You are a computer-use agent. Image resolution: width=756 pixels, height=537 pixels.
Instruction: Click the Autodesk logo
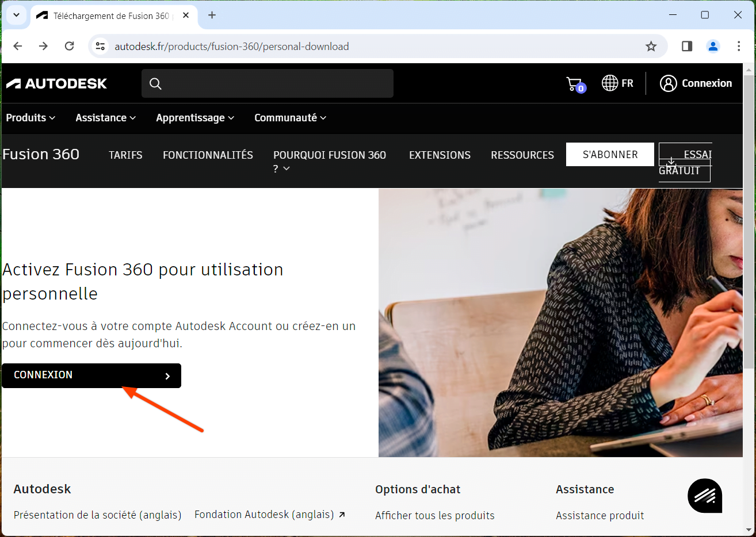[x=56, y=84]
